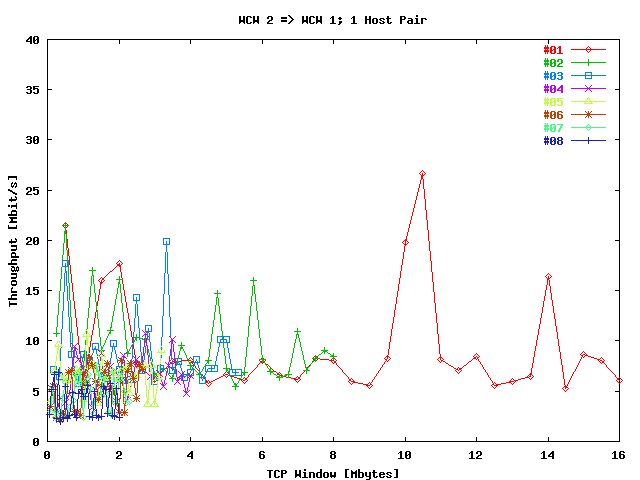Select the #04 legend label
Image resolution: width=640 pixels, height=480 pixels.
553,89
